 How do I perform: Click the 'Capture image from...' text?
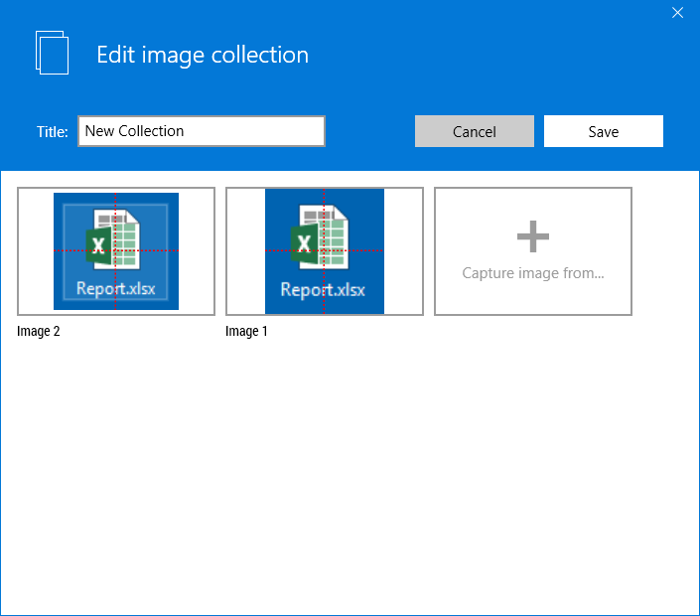533,272
